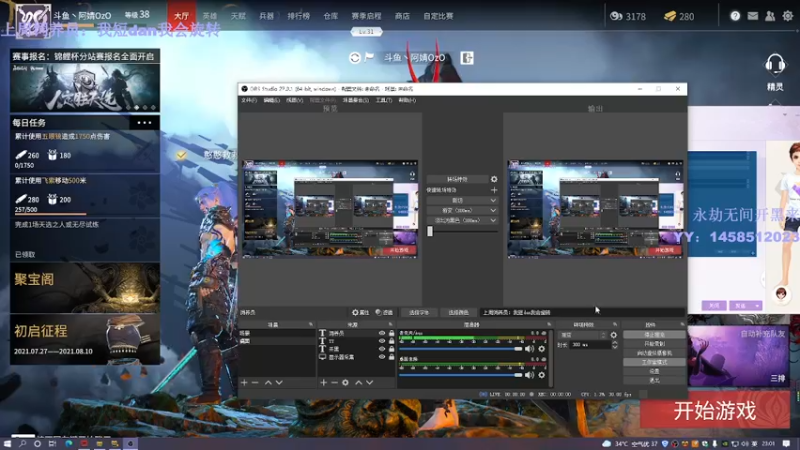Open the 每日任务 three-dots menu
This screenshot has height=450, width=800.
click(x=144, y=122)
